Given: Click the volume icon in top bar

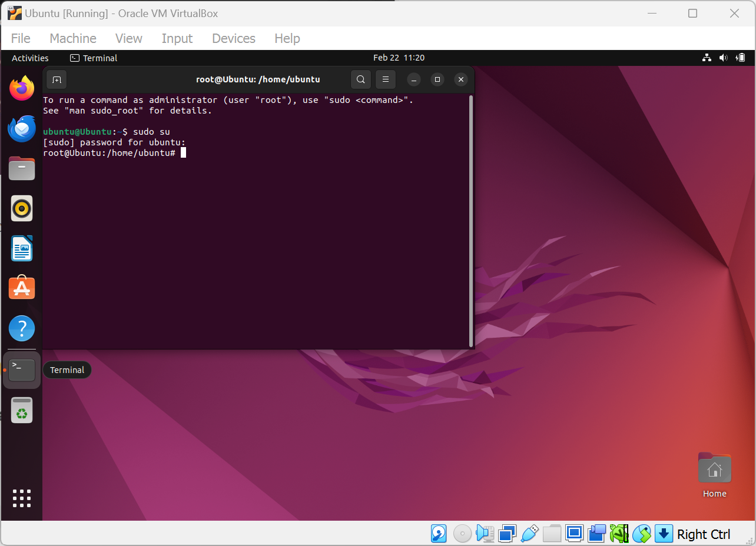Looking at the screenshot, I should click(723, 58).
